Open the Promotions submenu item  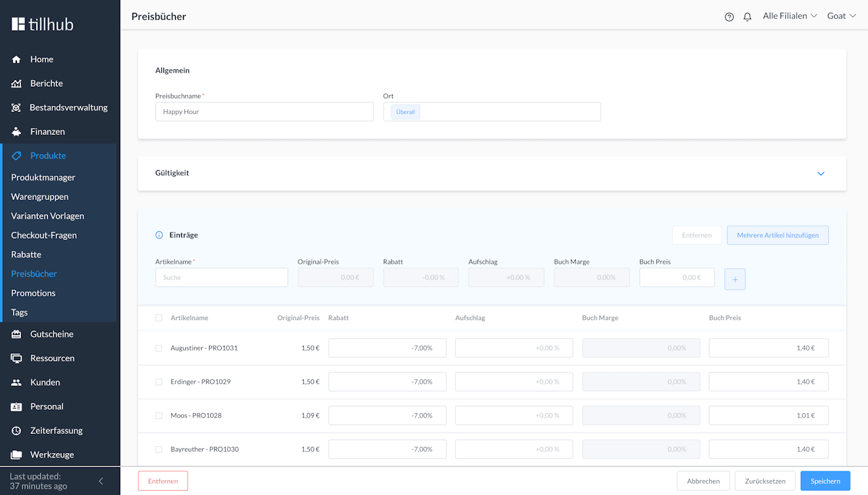[33, 293]
